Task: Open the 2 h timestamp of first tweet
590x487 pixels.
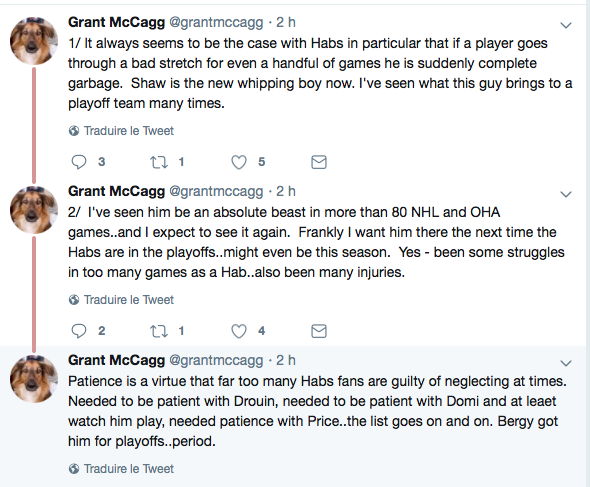Action: coord(286,23)
